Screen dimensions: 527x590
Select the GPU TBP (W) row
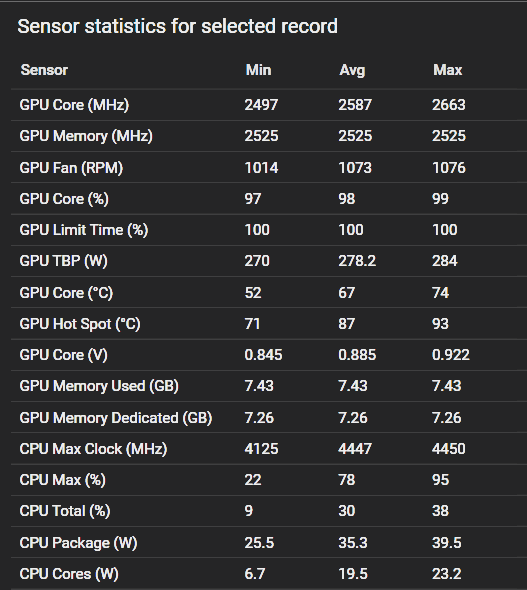269,261
